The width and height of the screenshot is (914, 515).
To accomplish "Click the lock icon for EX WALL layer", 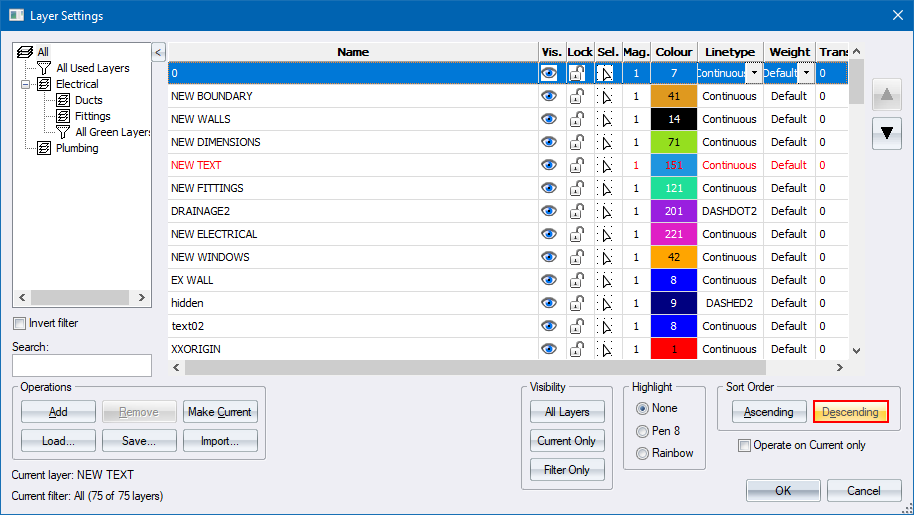I will (579, 280).
